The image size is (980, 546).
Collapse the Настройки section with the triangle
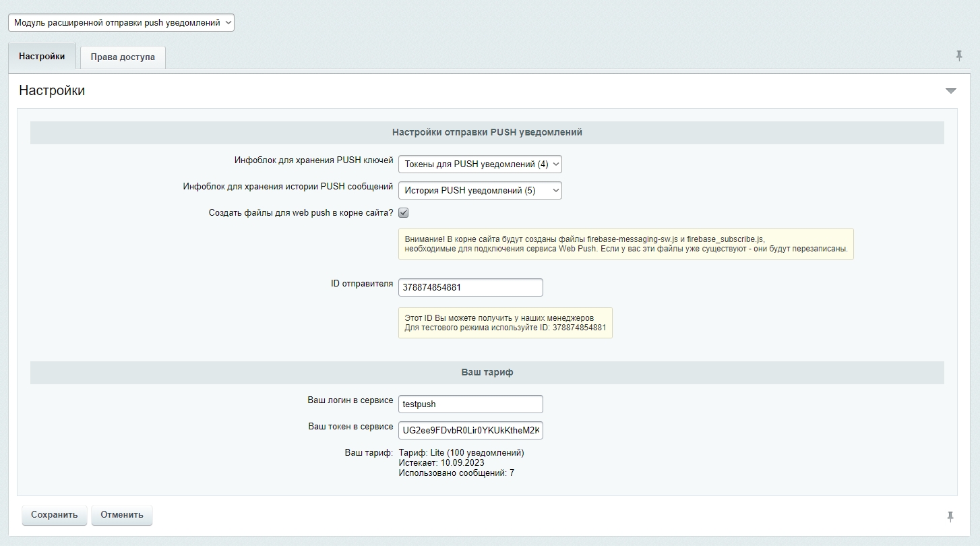pyautogui.click(x=950, y=91)
